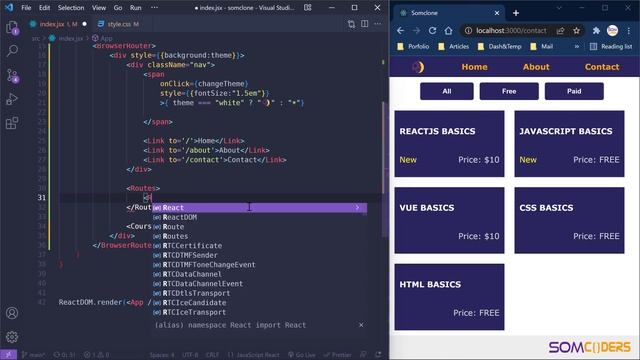View site information icon in address bar
This screenshot has width=640, height=360.
tap(468, 31)
